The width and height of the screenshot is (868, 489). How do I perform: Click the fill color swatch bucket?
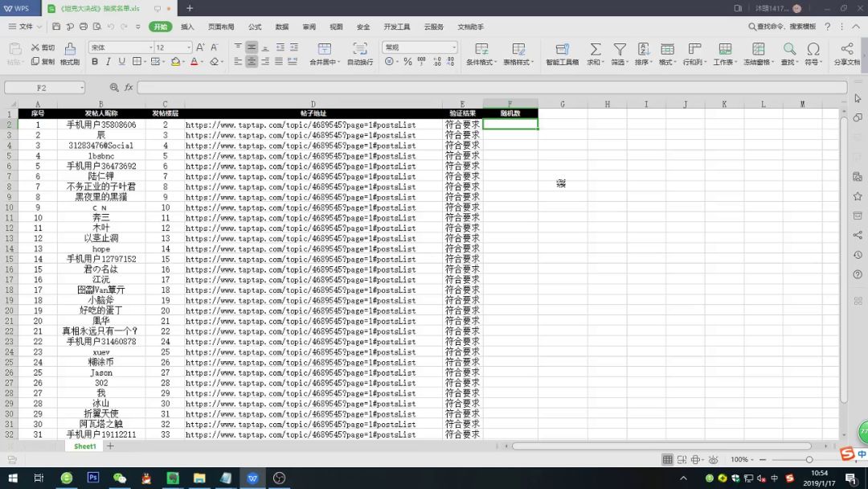(175, 61)
